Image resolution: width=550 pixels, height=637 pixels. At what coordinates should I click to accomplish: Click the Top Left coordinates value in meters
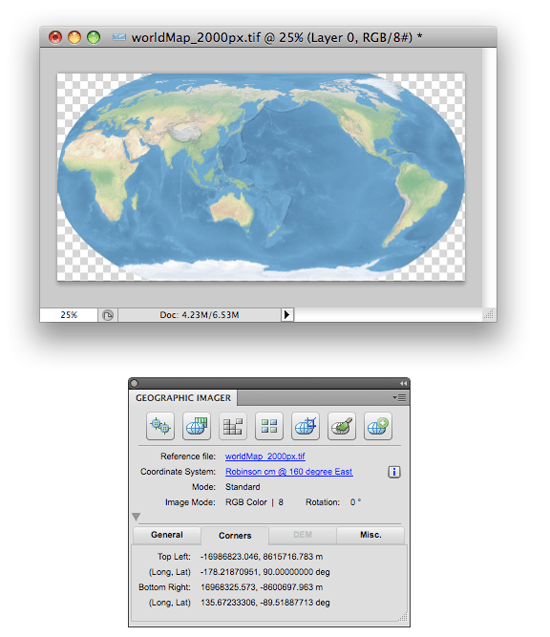pyautogui.click(x=262, y=557)
